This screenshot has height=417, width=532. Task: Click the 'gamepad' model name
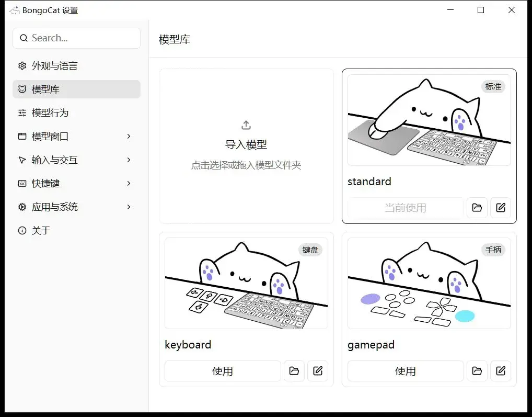[371, 345]
